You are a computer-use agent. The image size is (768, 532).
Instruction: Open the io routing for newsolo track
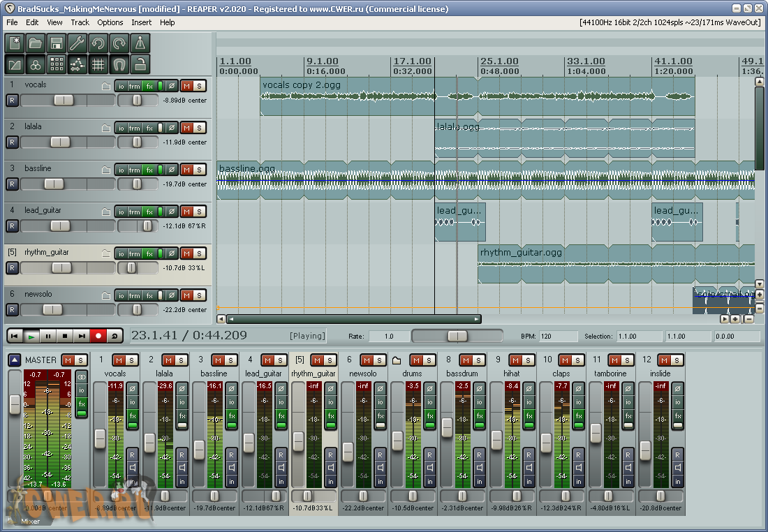[121, 295]
